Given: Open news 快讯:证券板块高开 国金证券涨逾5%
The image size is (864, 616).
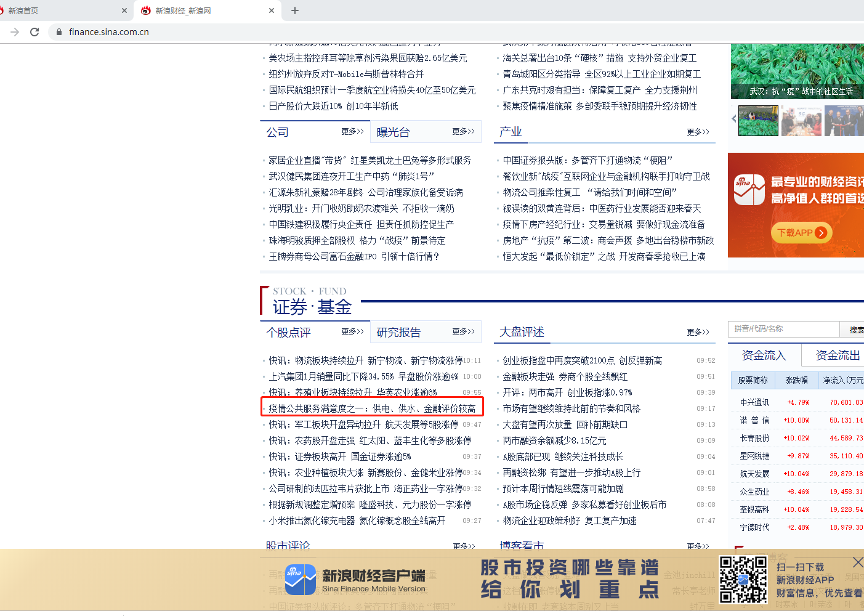Looking at the screenshot, I should click(339, 456).
